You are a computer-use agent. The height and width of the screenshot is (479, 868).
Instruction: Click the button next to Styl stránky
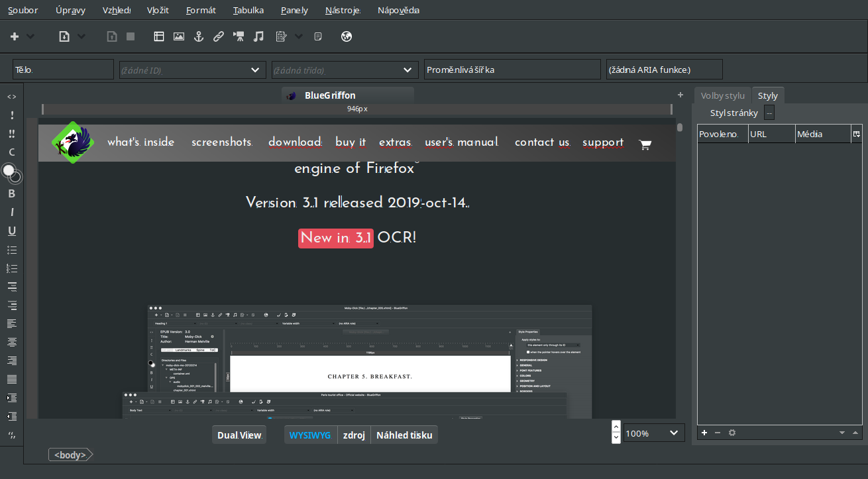click(x=769, y=113)
